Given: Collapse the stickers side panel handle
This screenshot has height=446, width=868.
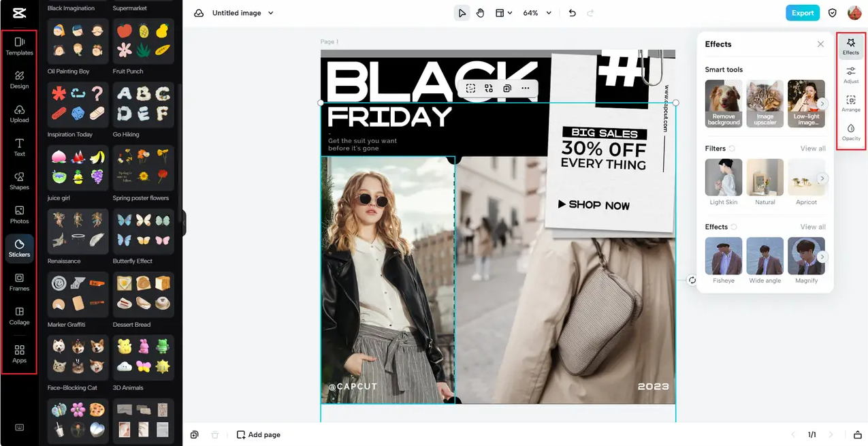Looking at the screenshot, I should pos(183,223).
